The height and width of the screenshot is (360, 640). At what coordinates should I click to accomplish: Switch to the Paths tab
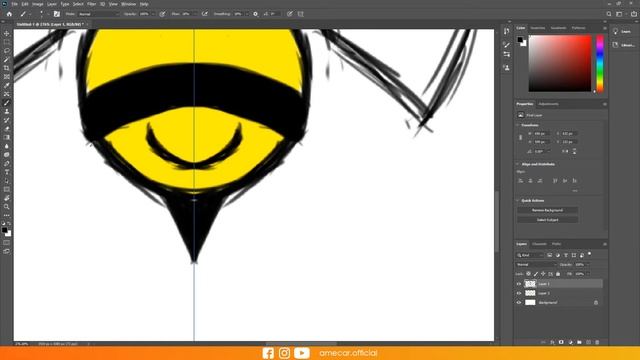556,244
